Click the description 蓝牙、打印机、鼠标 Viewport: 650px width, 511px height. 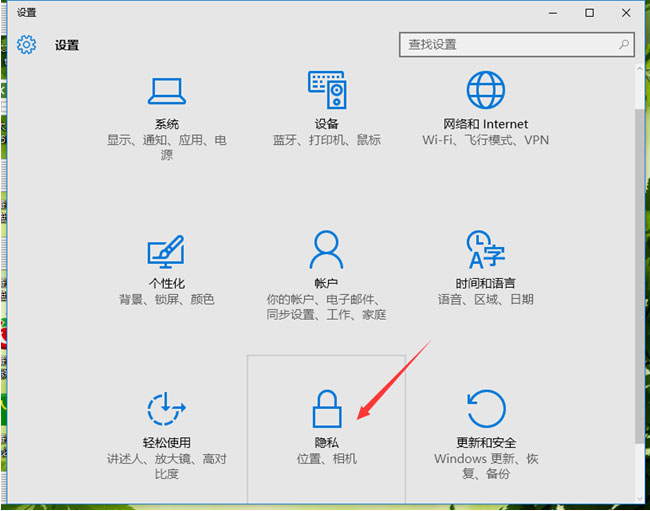coord(327,140)
